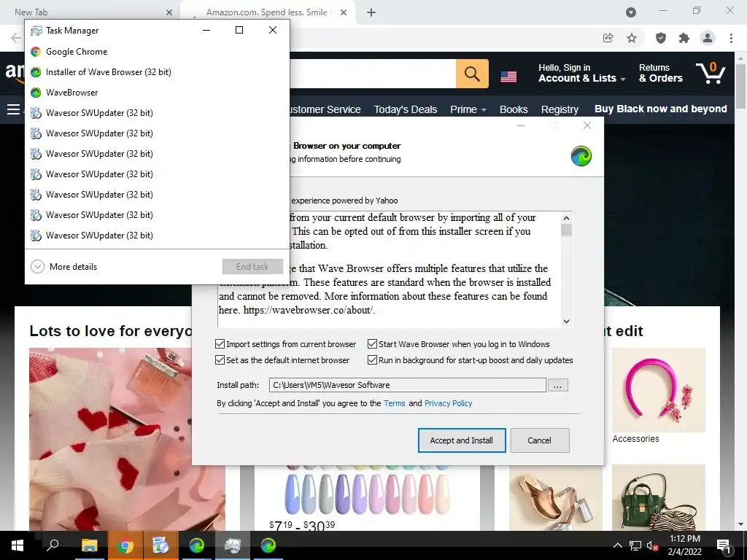Click Accept and Install button
The image size is (747, 560).
tap(462, 440)
